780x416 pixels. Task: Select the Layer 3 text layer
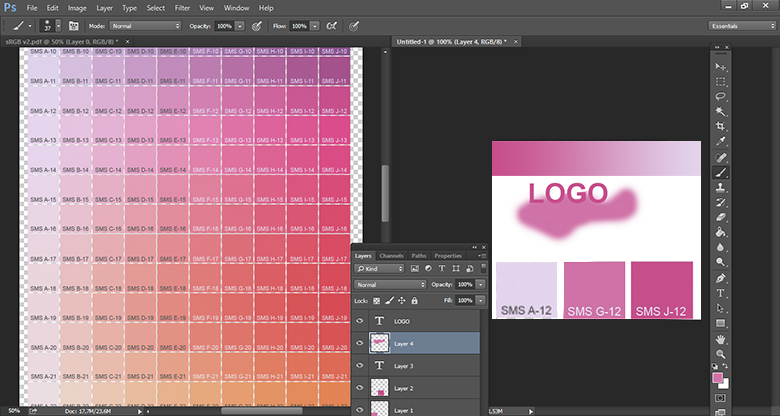(402, 366)
